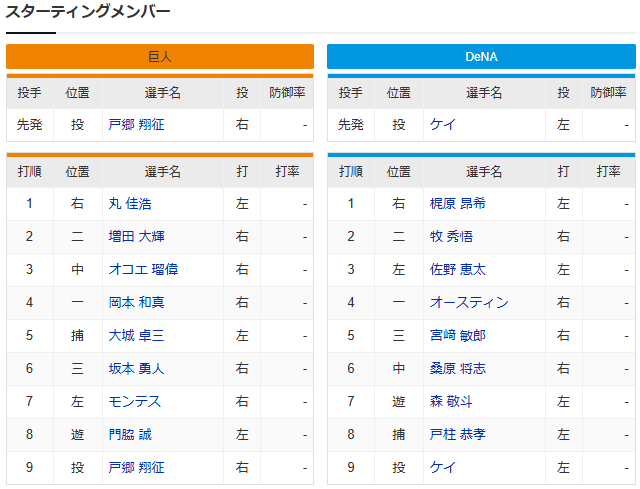The height and width of the screenshot is (489, 640).
Task: Select batting order 4 in オースティン row
Action: point(351,302)
